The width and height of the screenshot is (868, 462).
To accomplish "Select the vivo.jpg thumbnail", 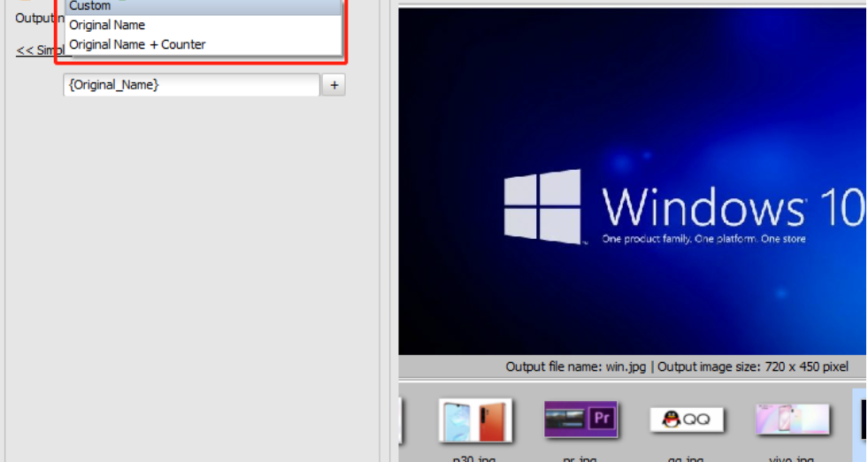I will [792, 419].
